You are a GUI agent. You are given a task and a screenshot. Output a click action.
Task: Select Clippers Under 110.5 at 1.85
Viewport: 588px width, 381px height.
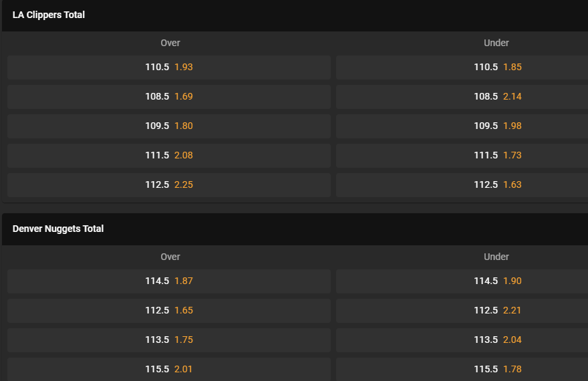[x=462, y=68]
